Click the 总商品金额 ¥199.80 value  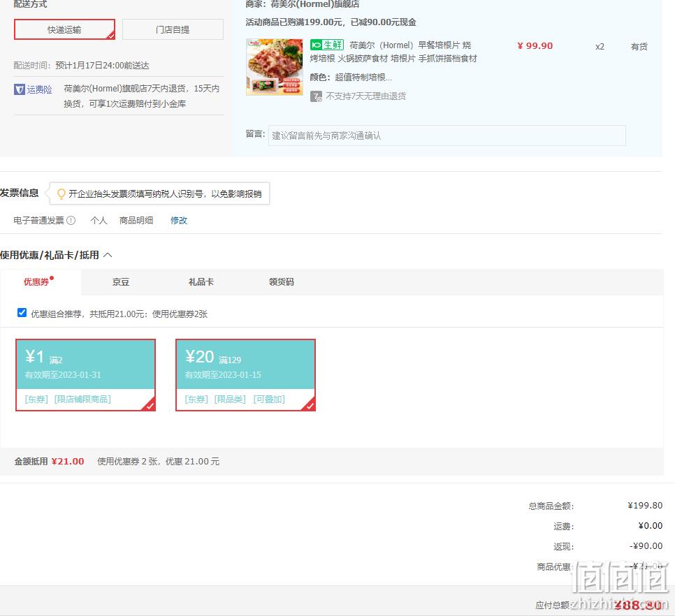(x=645, y=506)
